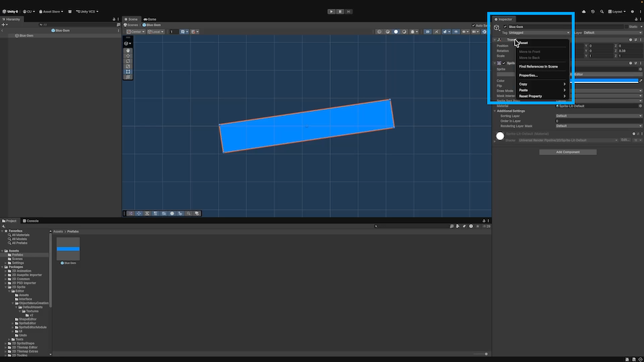Open Transform component help icon
This screenshot has height=362, width=644.
pyautogui.click(x=631, y=40)
